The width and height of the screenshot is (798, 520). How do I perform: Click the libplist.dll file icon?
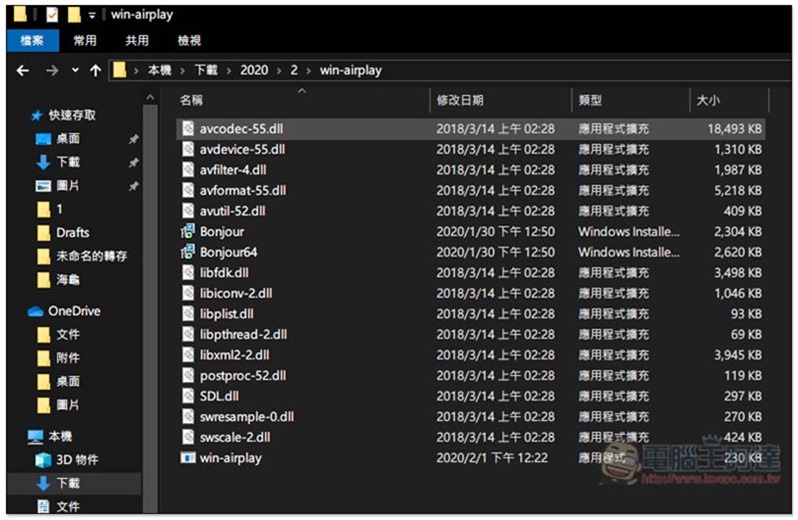(188, 314)
